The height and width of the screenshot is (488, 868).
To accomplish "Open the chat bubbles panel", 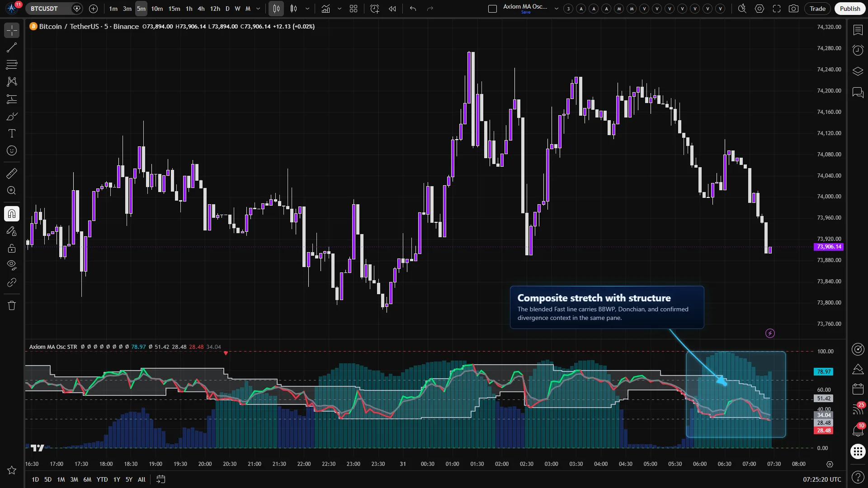I will pyautogui.click(x=858, y=93).
